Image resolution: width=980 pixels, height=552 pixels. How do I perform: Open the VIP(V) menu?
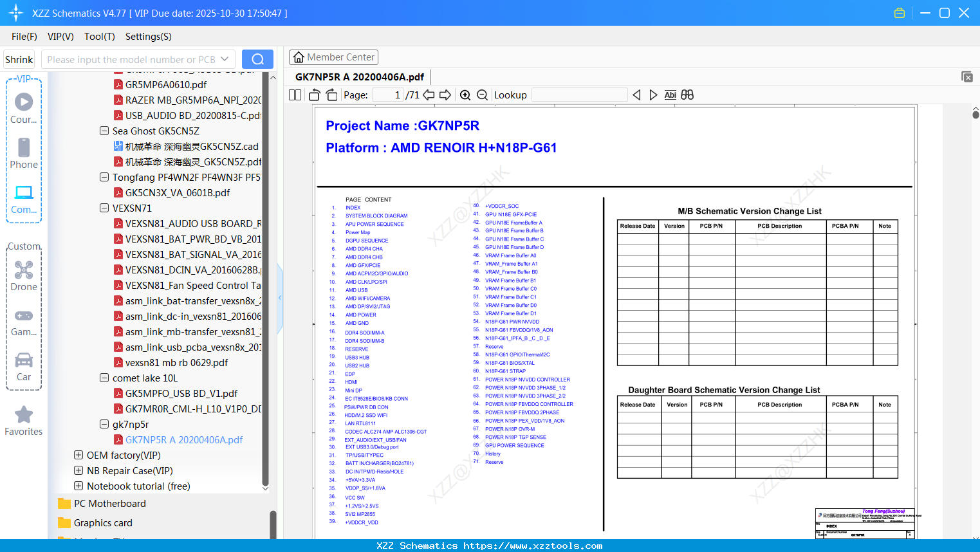(x=60, y=37)
